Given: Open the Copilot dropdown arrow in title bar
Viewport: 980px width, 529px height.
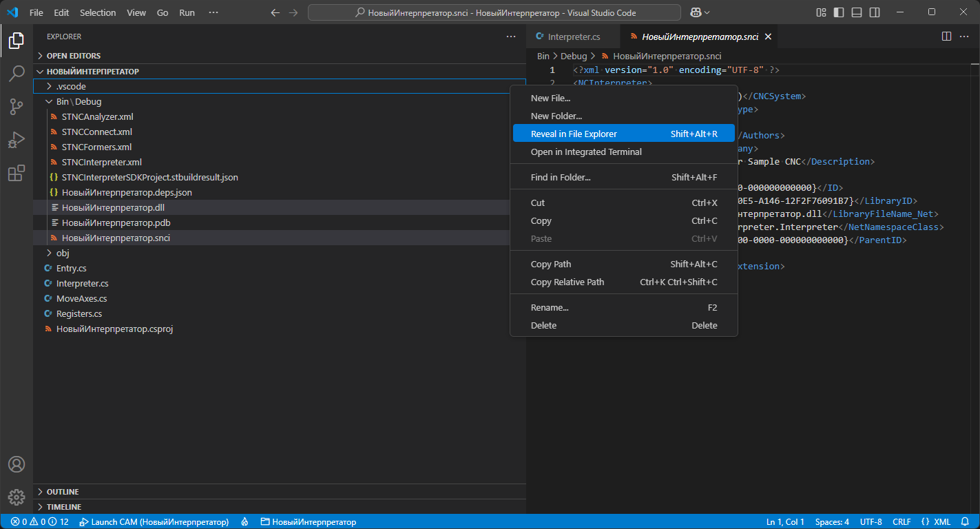Looking at the screenshot, I should [x=707, y=12].
